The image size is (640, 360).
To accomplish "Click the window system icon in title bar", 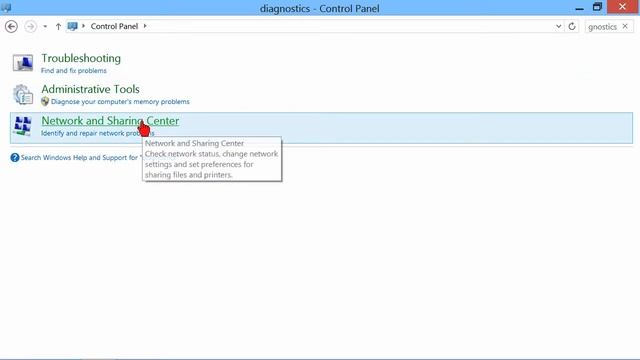I will point(6,7).
